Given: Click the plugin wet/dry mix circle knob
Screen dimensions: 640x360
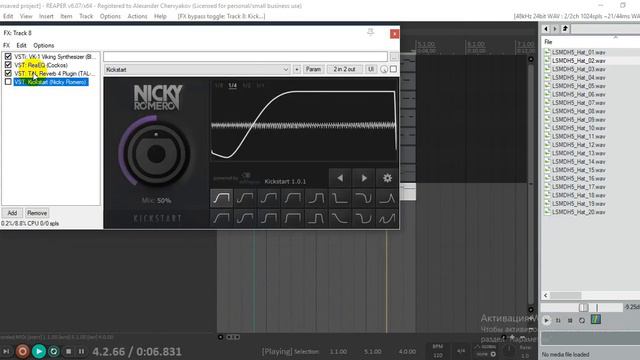Looking at the screenshot, I should 384,70.
